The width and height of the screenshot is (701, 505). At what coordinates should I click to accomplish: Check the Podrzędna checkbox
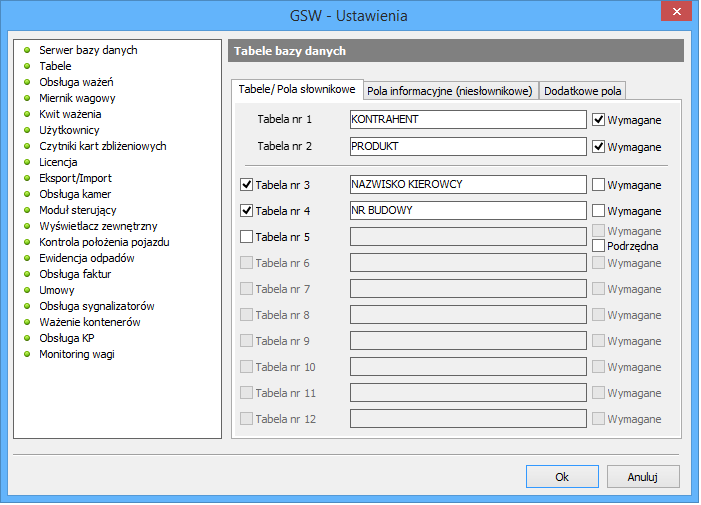(x=599, y=245)
